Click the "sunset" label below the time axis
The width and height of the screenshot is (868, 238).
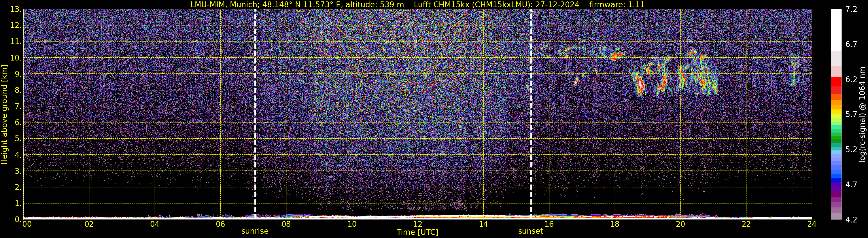tap(531, 231)
